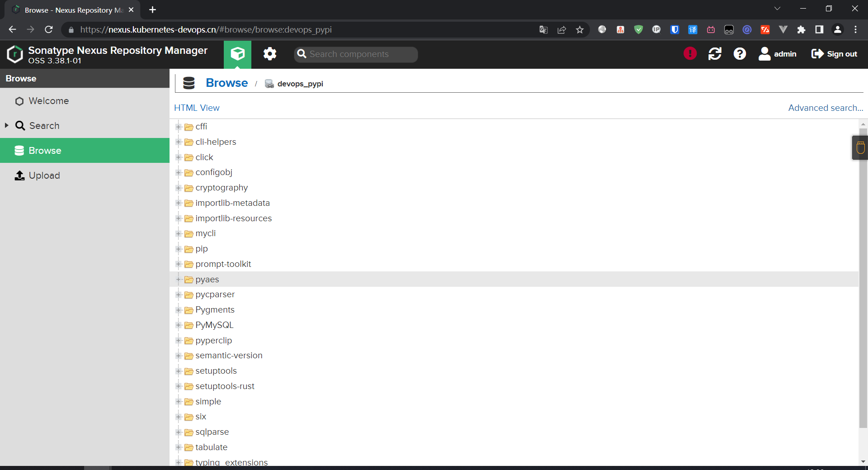Click the scrollbar down arrow
This screenshot has width=868, height=470.
863,461
